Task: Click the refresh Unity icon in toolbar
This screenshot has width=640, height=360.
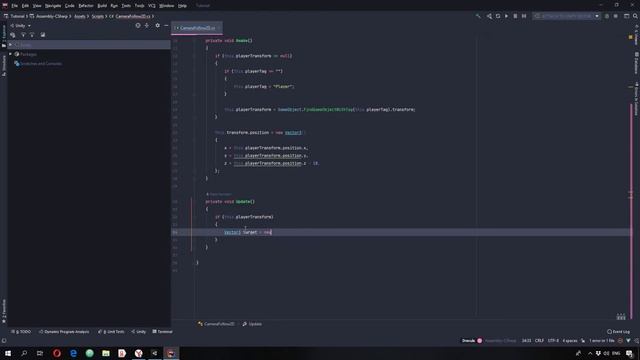Action: tap(498, 16)
